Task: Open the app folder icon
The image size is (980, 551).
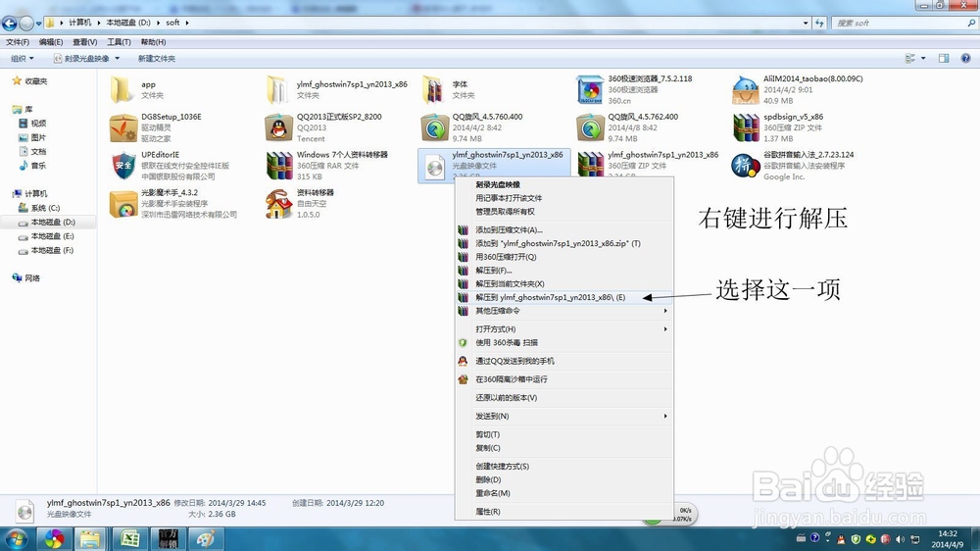Action: pos(122,89)
